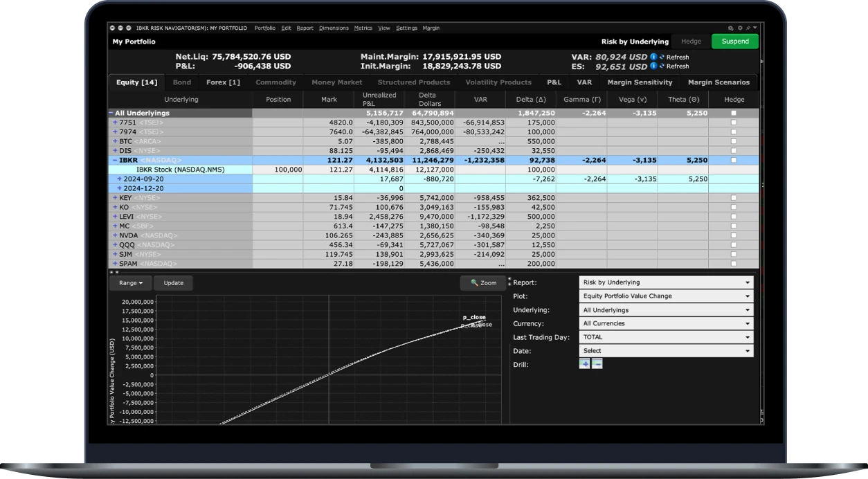868x479 pixels.
Task: Click the green Suspend button
Action: click(x=735, y=42)
